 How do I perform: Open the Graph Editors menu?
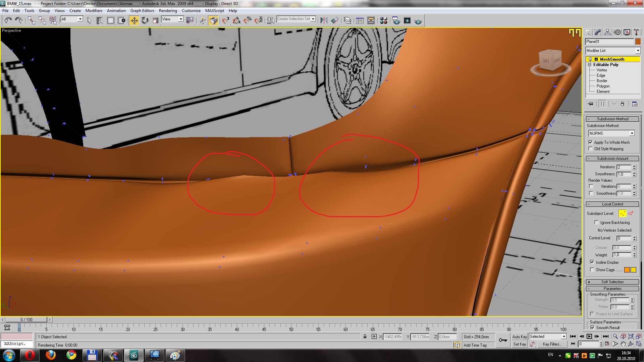[x=142, y=11]
